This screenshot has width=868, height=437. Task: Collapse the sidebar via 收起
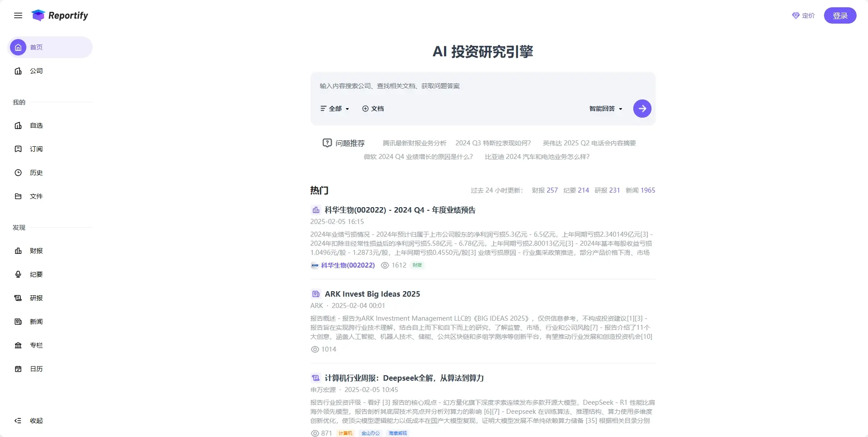pos(28,421)
